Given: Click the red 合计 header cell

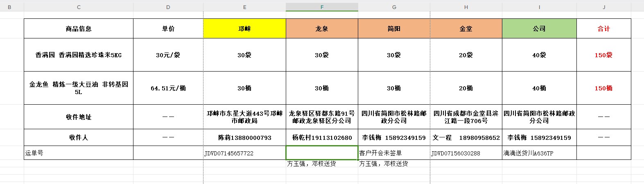Looking at the screenshot, I should click(604, 29).
